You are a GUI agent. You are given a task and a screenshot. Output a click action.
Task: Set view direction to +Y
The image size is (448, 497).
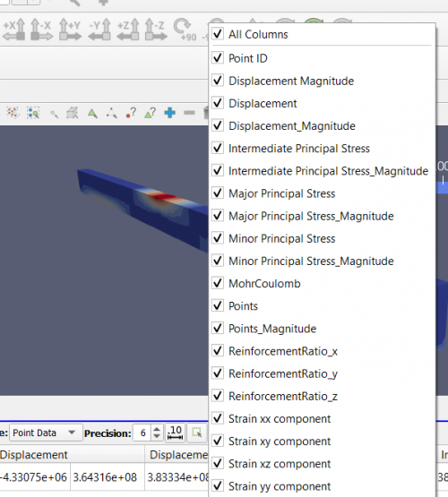pyautogui.click(x=71, y=30)
